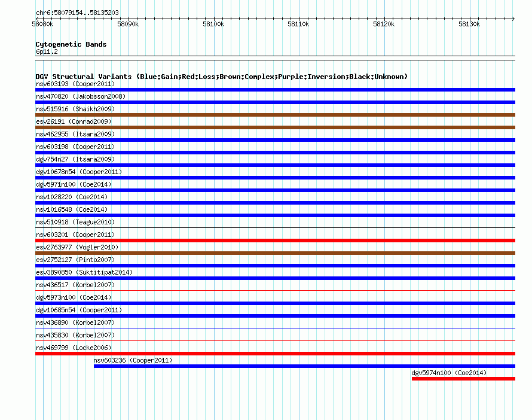The image size is (532, 420).
Task: Click nsv603236 (Cooper2011) label
Action: tap(133, 360)
